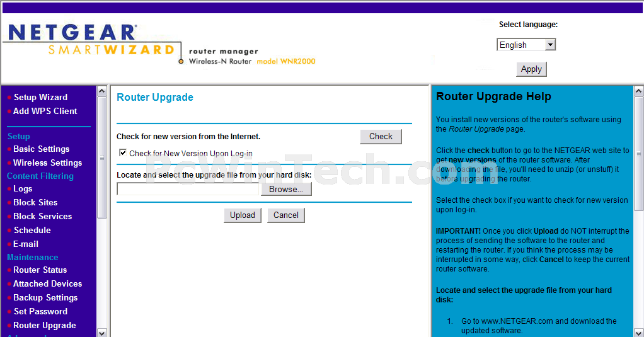This screenshot has height=337, width=644.
Task: Click the model WNR2000 text
Action: (286, 62)
